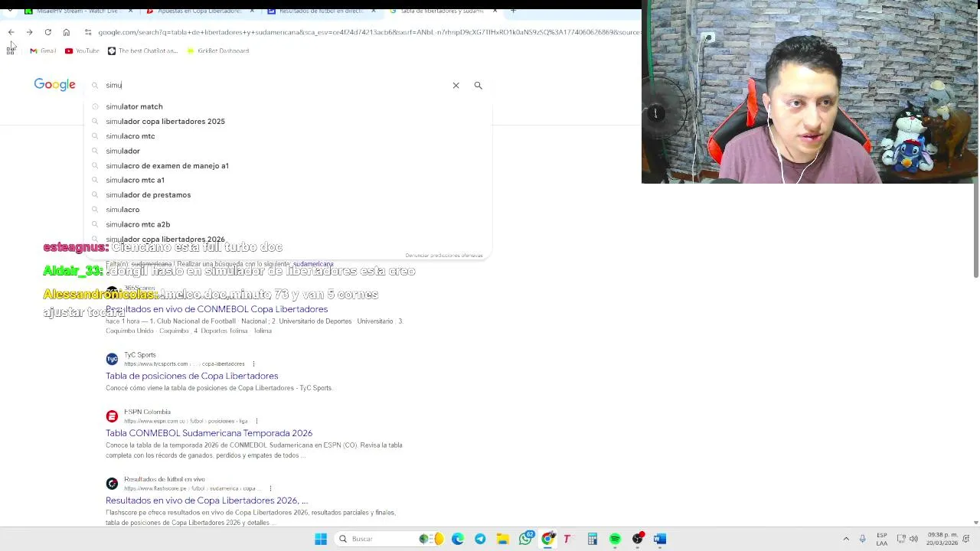The height and width of the screenshot is (551, 980).
Task: Pick the plain simulador suggestion
Action: click(x=287, y=151)
